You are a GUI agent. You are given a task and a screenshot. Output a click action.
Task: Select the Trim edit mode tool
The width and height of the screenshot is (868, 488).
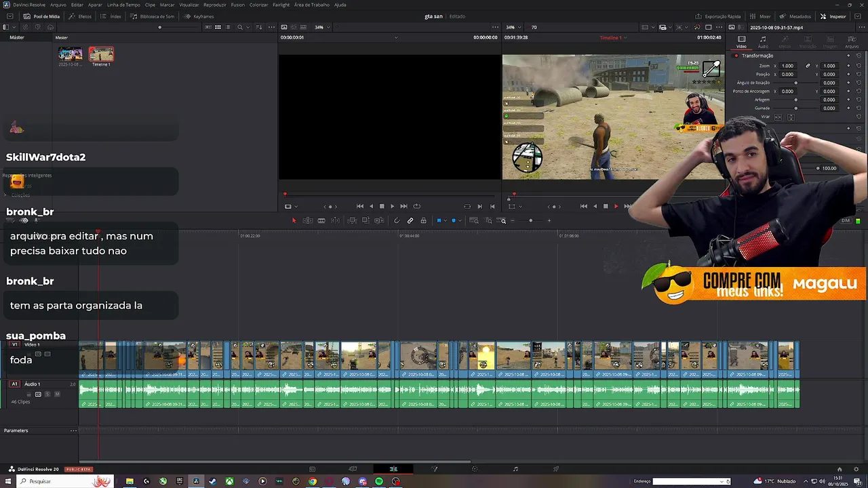pyautogui.click(x=307, y=220)
